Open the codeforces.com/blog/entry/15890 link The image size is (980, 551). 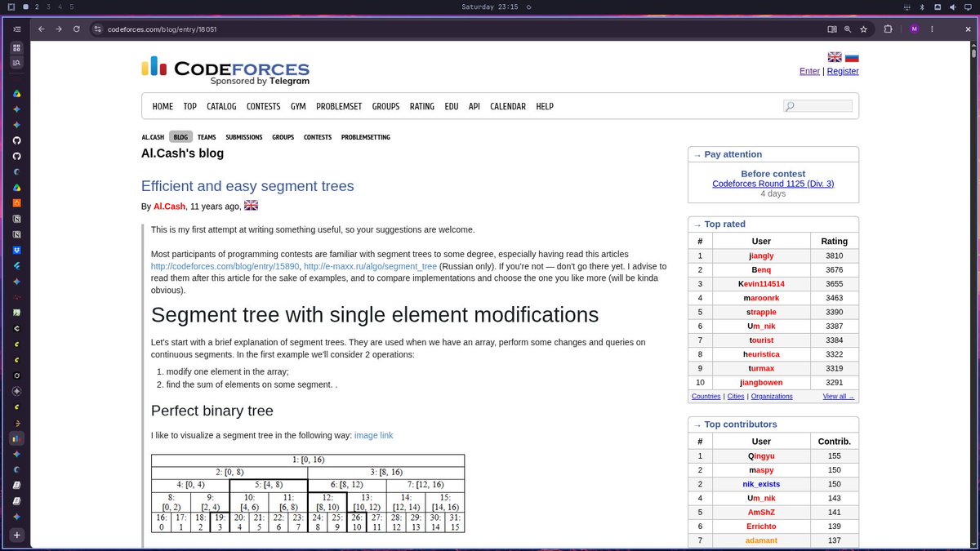[225, 266]
